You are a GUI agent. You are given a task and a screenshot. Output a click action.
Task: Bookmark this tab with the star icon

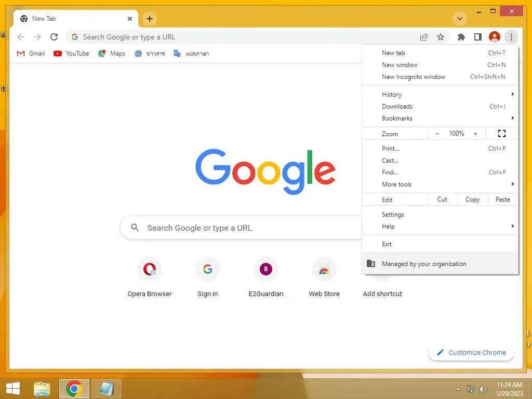coord(441,37)
